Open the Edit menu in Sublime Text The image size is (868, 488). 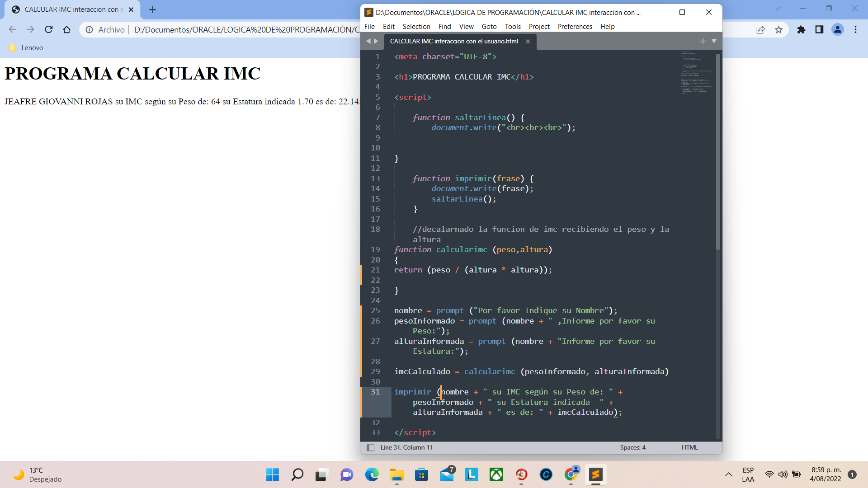click(388, 27)
